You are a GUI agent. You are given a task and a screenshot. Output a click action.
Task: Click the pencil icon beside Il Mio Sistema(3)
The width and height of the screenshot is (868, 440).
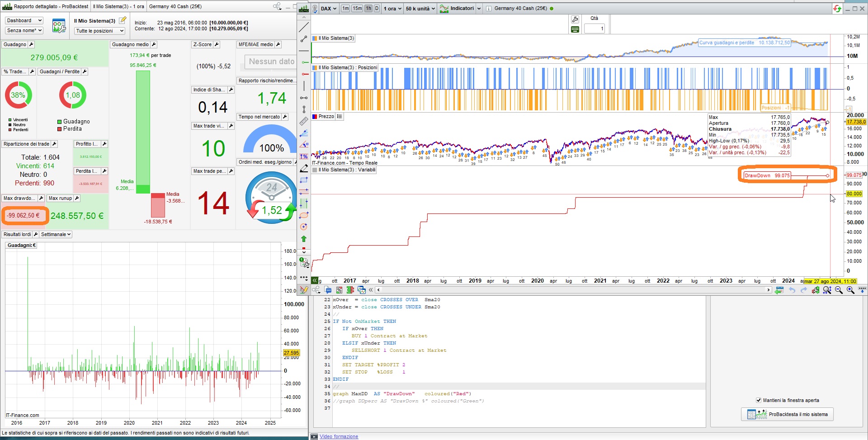(123, 20)
